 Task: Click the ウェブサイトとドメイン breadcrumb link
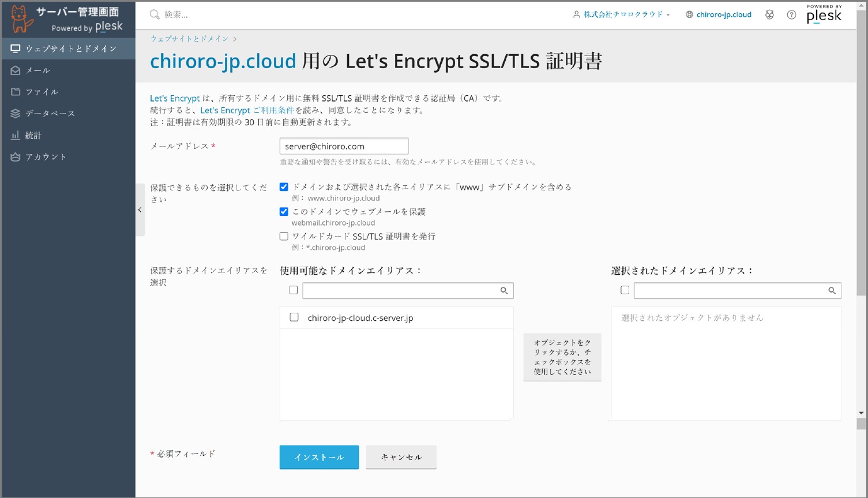coord(190,39)
